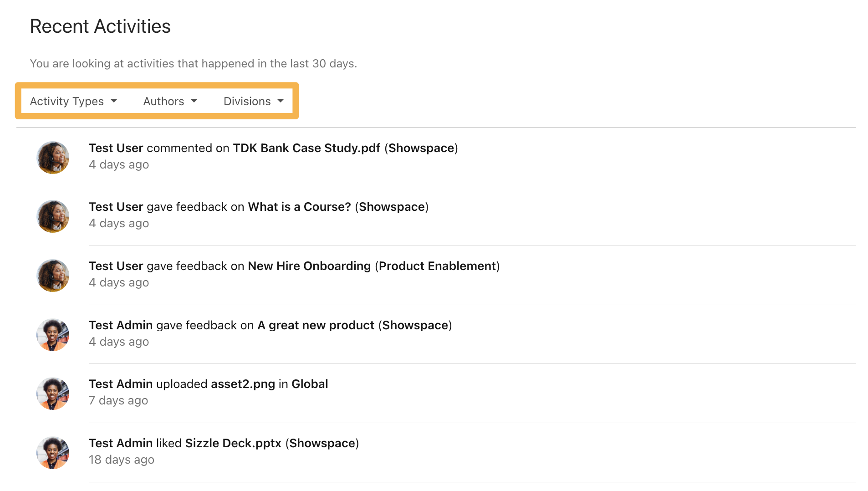This screenshot has height=491, width=868.
Task: Click Showspace link in A great new product row
Action: [415, 325]
